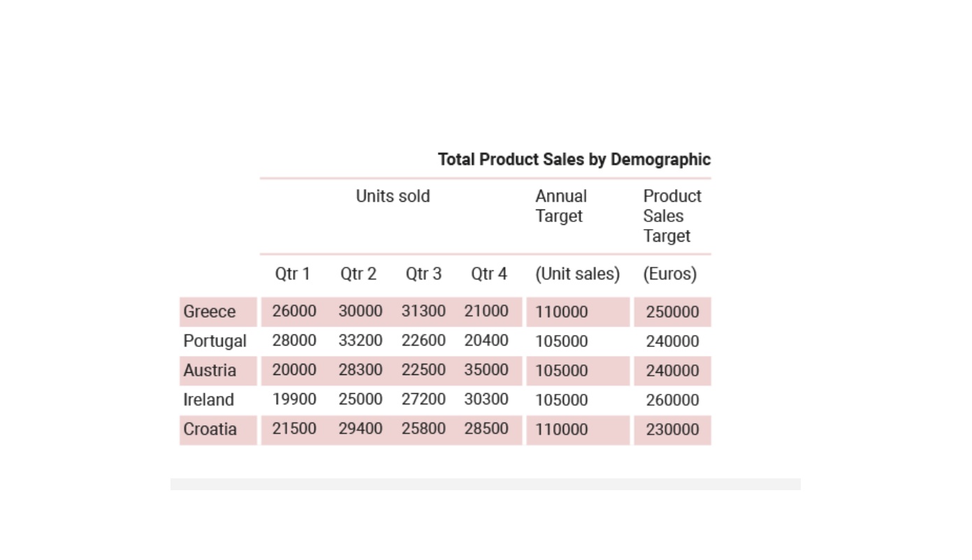
Task: Click Ireland Euros target value 260000
Action: click(672, 400)
